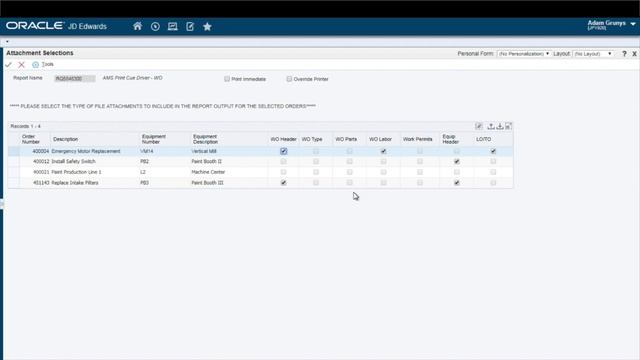Click the Description column header
This screenshot has width=640, height=360.
point(65,139)
